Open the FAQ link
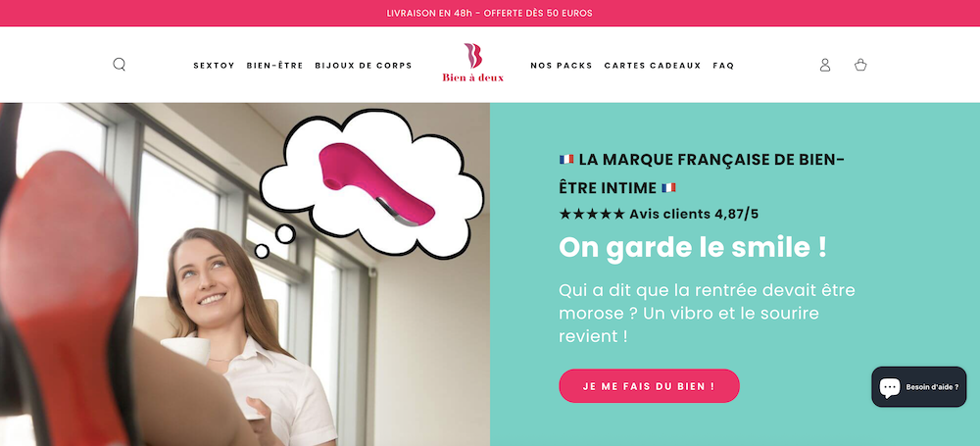This screenshot has width=980, height=446. click(723, 65)
